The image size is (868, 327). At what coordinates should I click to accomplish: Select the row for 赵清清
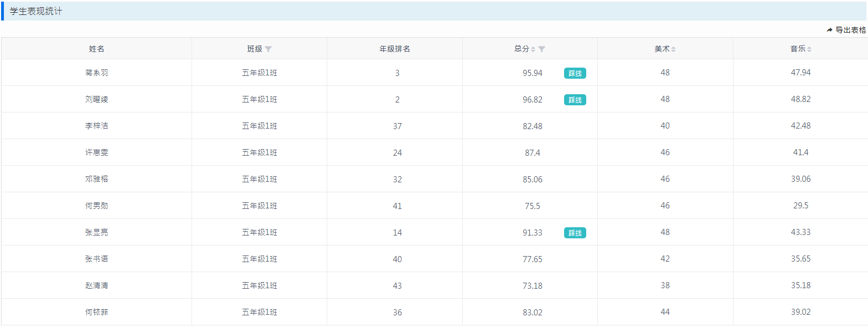[x=97, y=285]
